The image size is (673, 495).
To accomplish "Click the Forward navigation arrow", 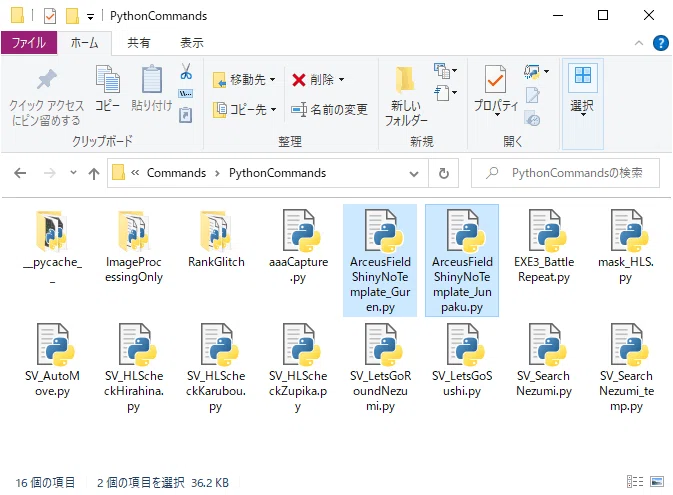I will click(50, 173).
